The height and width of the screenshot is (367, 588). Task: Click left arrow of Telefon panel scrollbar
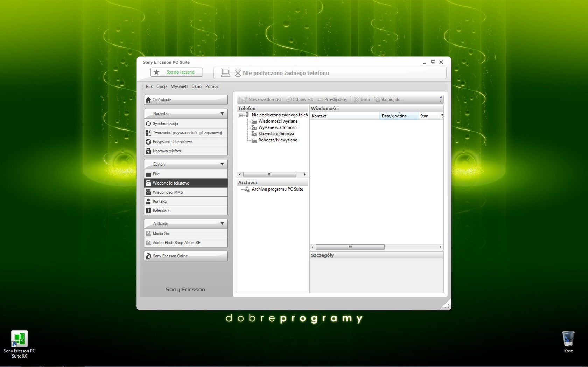[240, 174]
